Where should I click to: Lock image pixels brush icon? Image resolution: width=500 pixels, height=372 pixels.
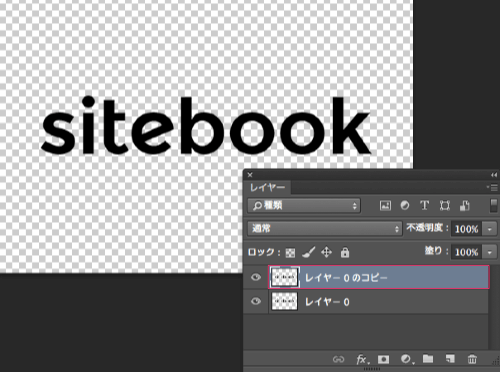click(309, 252)
